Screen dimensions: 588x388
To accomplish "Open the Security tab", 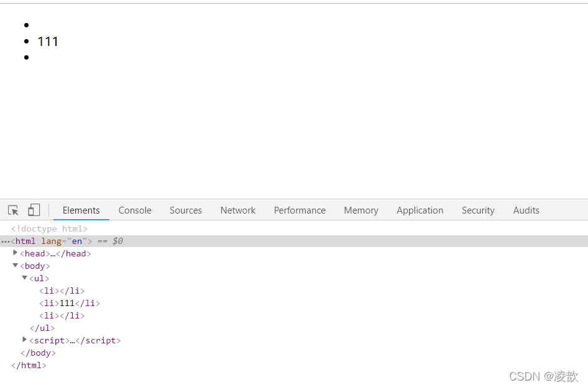I will click(478, 210).
